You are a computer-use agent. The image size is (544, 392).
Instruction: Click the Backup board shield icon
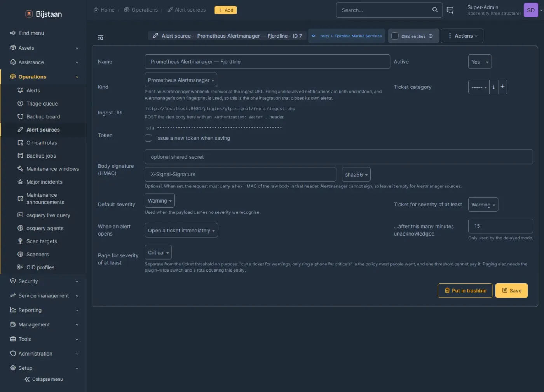click(x=20, y=116)
